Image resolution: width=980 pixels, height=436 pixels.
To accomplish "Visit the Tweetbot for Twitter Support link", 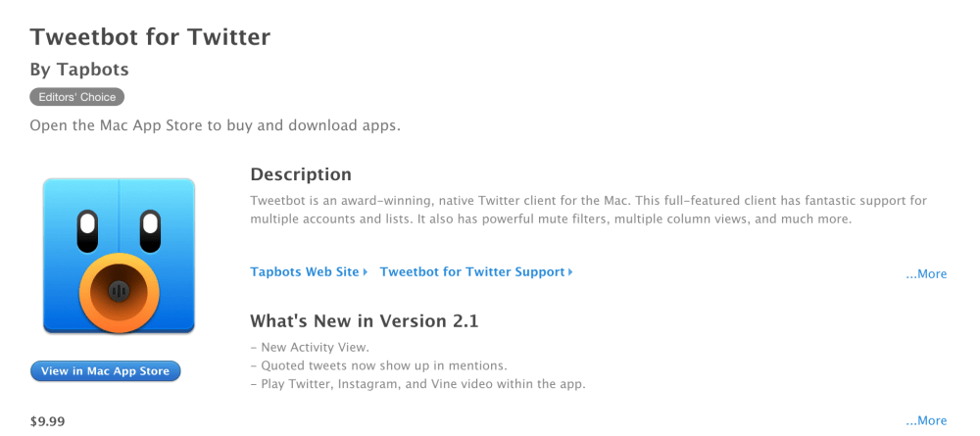I will [471, 272].
